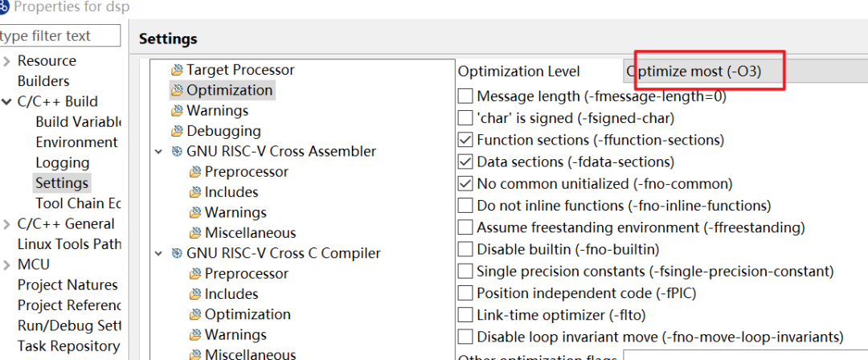Image resolution: width=868 pixels, height=360 pixels.
Task: Uncheck Function sections (-ffunction-sections)
Action: coord(465,140)
